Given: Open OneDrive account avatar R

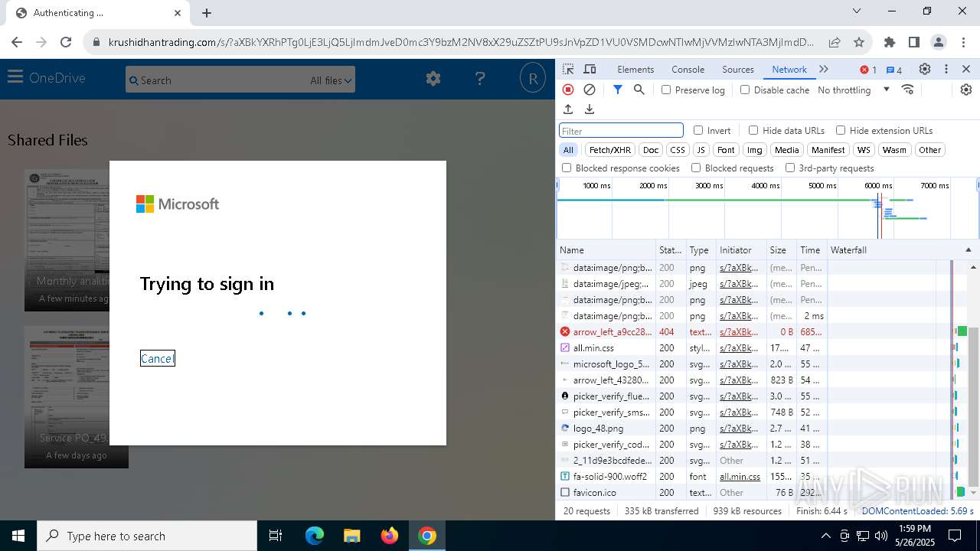Looking at the screenshot, I should pyautogui.click(x=532, y=78).
